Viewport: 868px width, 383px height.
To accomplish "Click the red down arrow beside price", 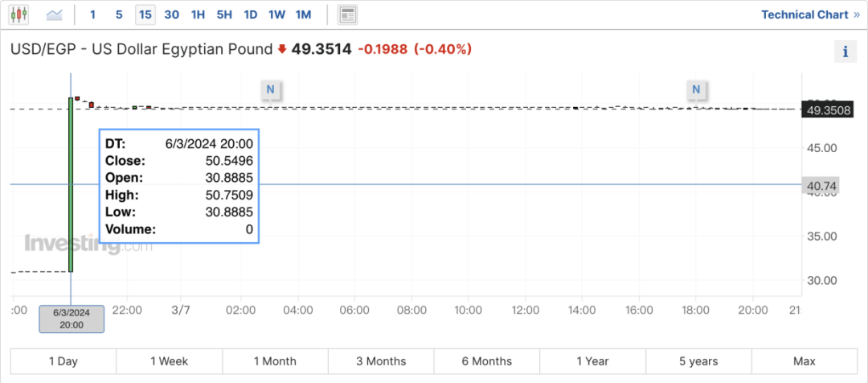I will coord(282,50).
